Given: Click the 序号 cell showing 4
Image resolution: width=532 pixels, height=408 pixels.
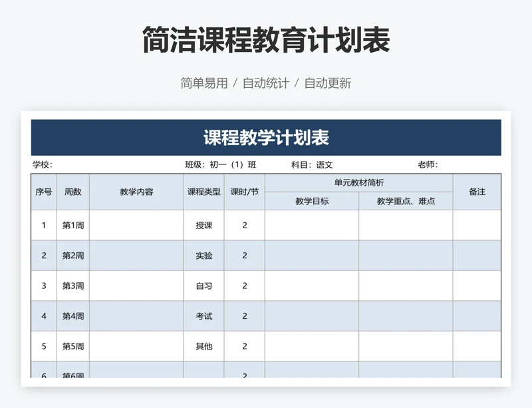Looking at the screenshot, I should [44, 316].
